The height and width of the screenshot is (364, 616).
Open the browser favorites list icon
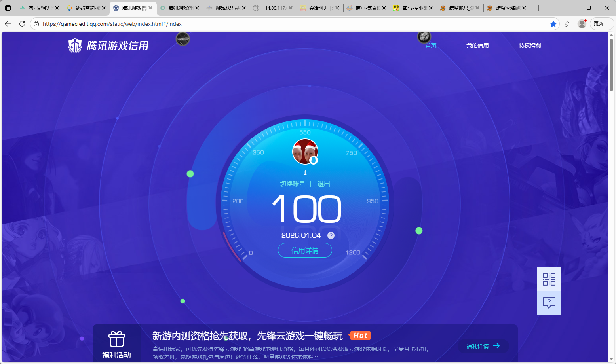point(568,24)
